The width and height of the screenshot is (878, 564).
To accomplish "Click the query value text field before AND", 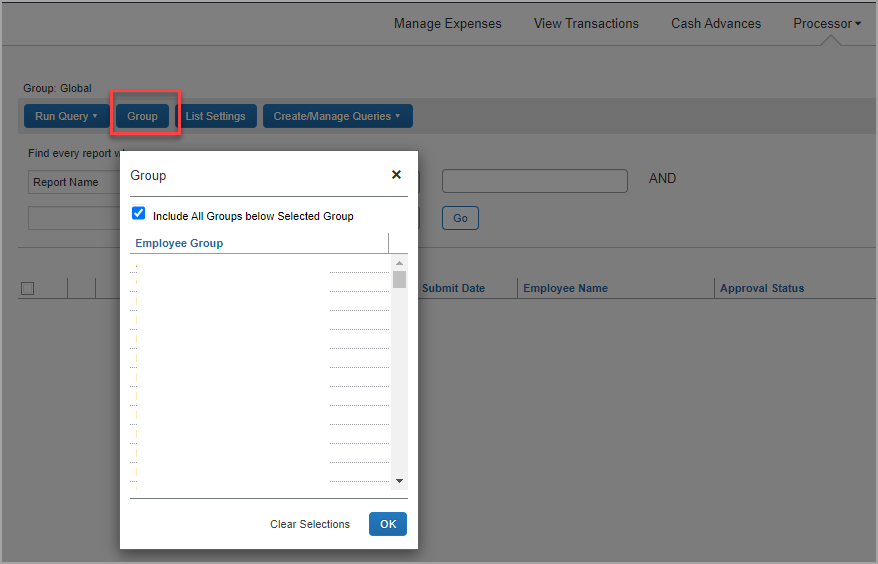I will [534, 181].
